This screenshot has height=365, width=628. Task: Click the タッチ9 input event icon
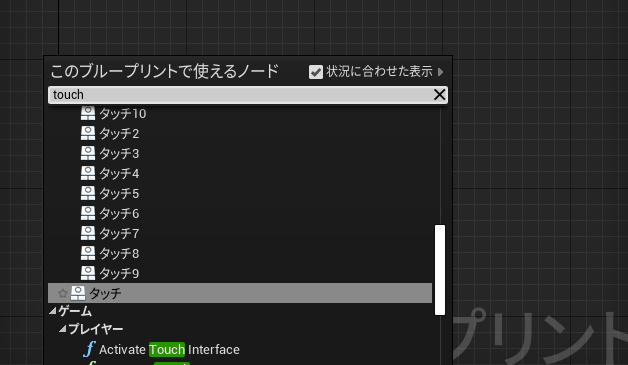coord(88,273)
